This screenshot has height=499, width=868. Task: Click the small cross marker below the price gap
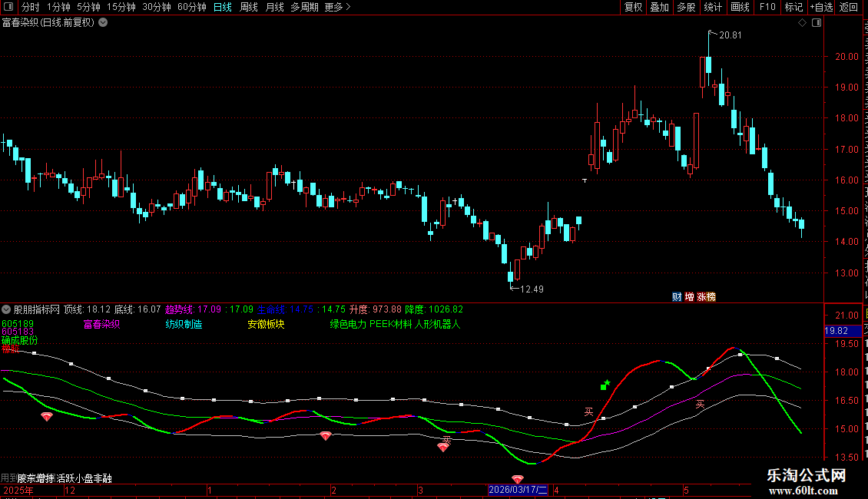585,180
